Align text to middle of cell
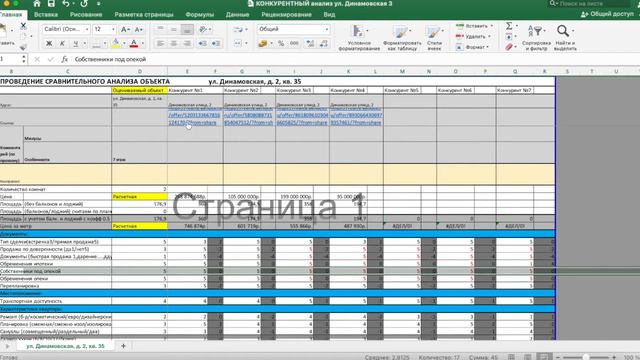This screenshot has height=360, width=640. (174, 29)
